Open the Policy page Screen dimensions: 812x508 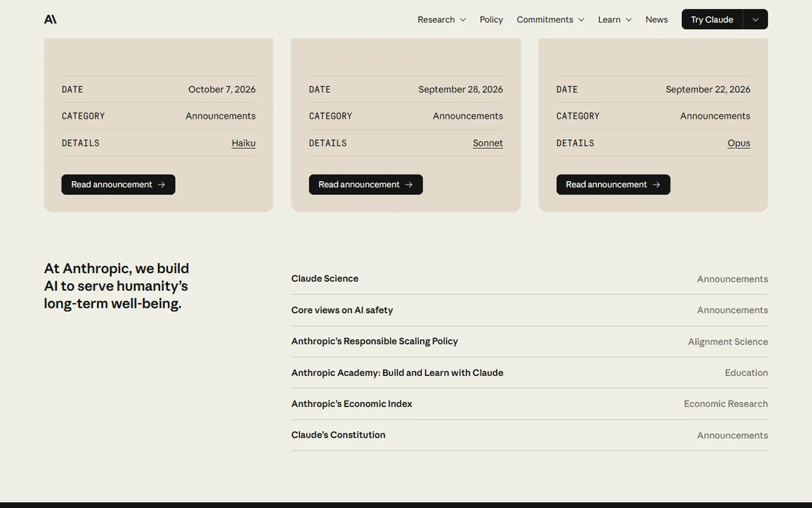click(x=491, y=20)
